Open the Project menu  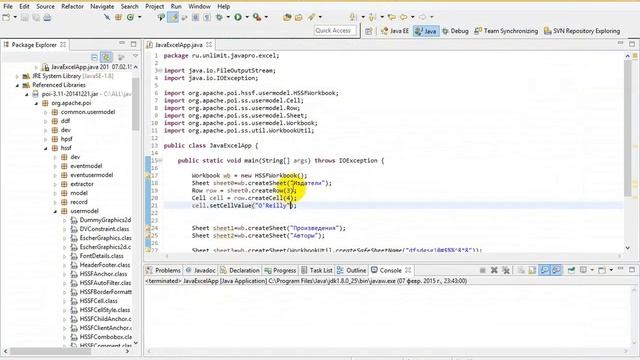point(155,7)
